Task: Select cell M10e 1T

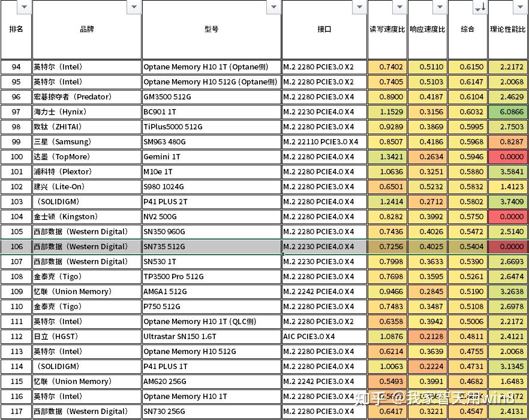Action: click(x=212, y=171)
